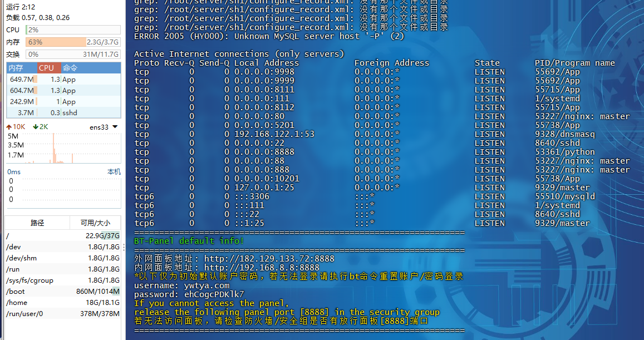This screenshot has height=340, width=644.
Task: Click the 0.0.0.0:10201 local address
Action: (267, 179)
